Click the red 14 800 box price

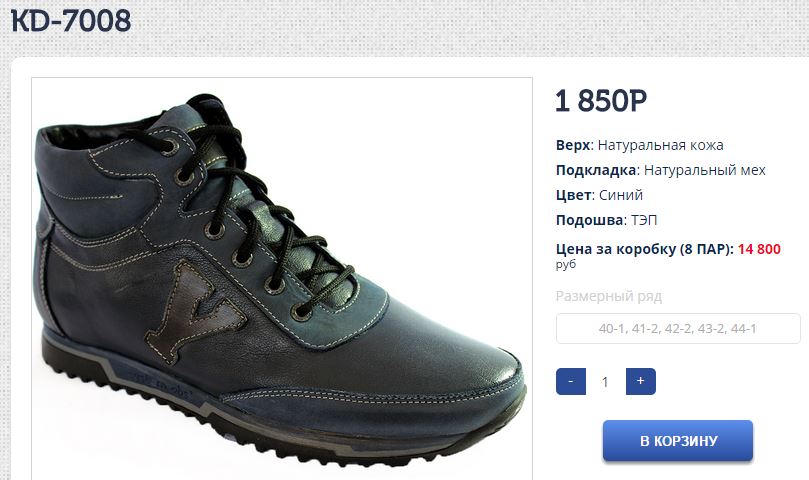(759, 249)
